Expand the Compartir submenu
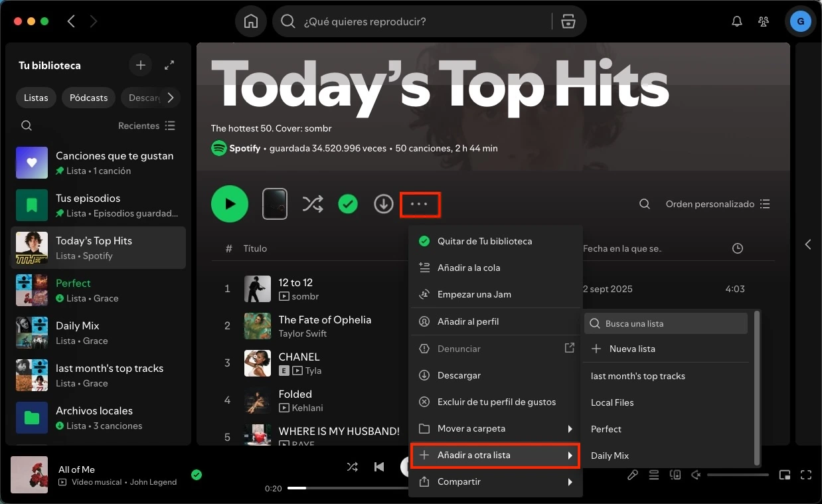Image resolution: width=822 pixels, height=504 pixels. pyautogui.click(x=495, y=481)
